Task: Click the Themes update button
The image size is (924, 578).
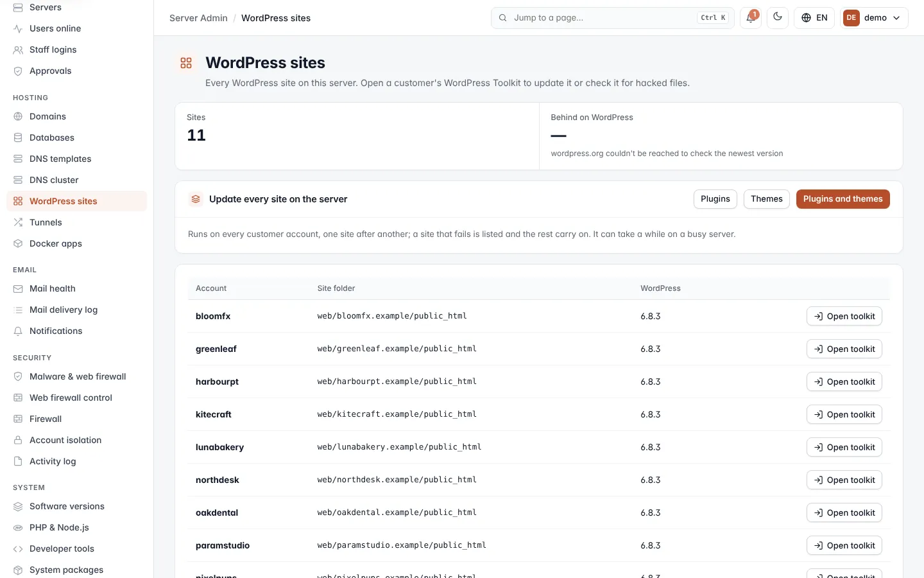Action: 767,199
